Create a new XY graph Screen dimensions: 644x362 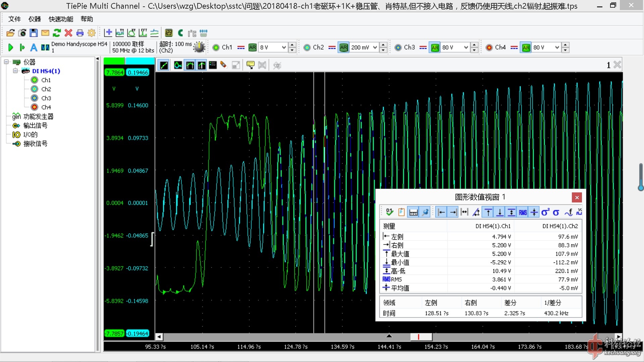131,33
